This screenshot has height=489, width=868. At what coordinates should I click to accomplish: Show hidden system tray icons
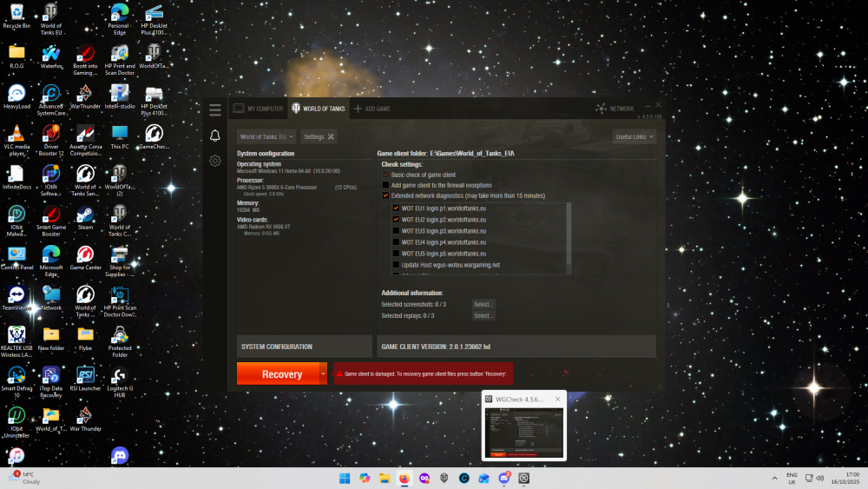pos(774,478)
